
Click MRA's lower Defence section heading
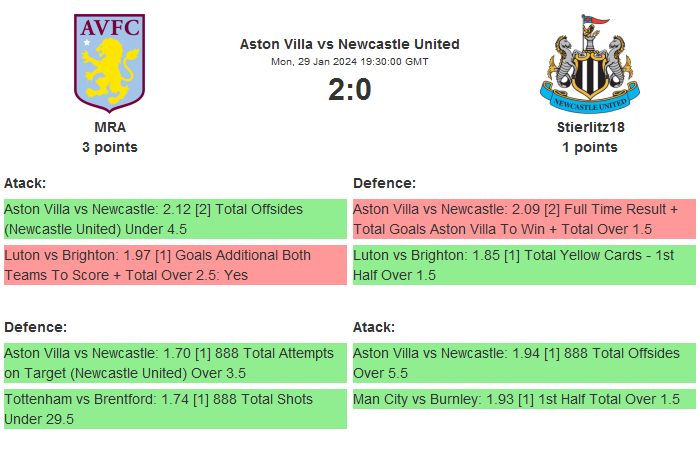pos(36,327)
